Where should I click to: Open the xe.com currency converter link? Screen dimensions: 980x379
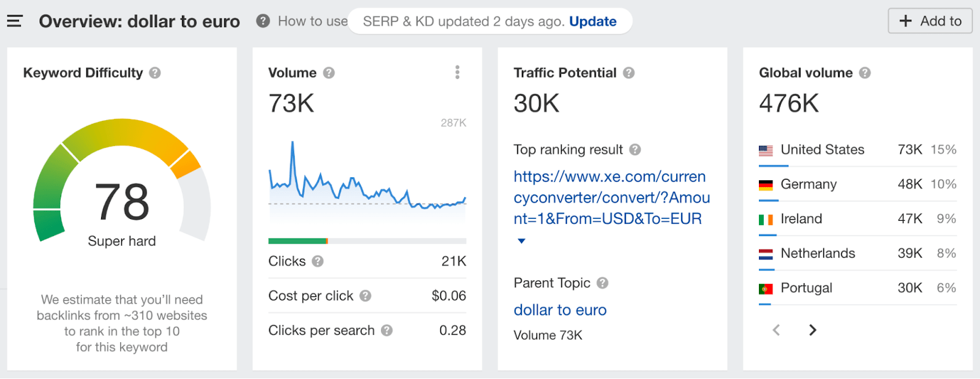(609, 197)
